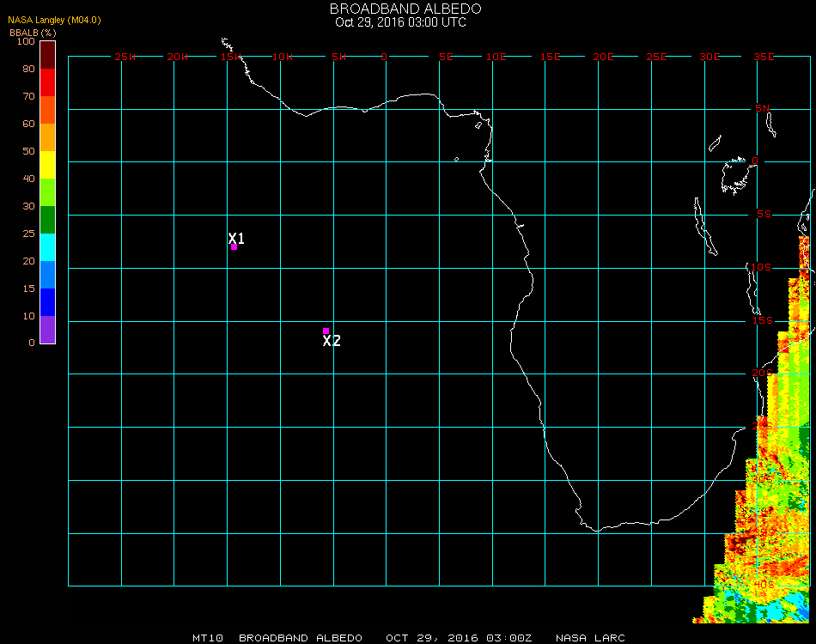
Task: Click the 25E longitude label
Action: 656,57
